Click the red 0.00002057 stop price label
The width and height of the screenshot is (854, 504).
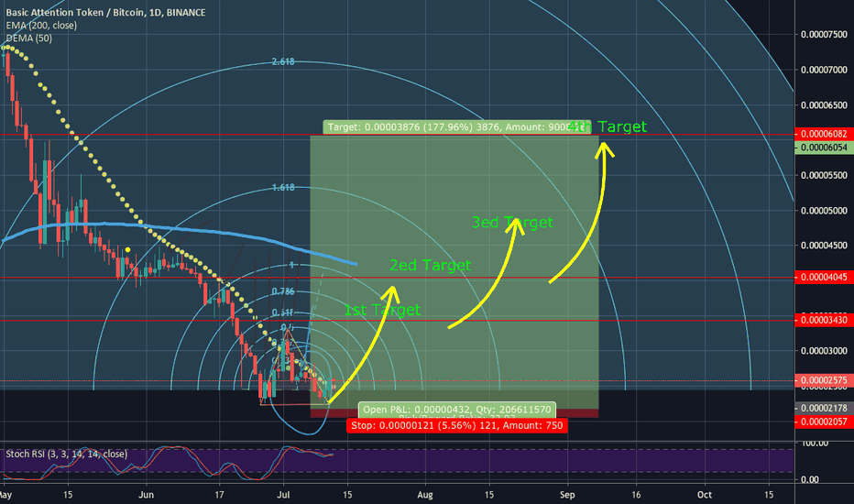[x=824, y=422]
